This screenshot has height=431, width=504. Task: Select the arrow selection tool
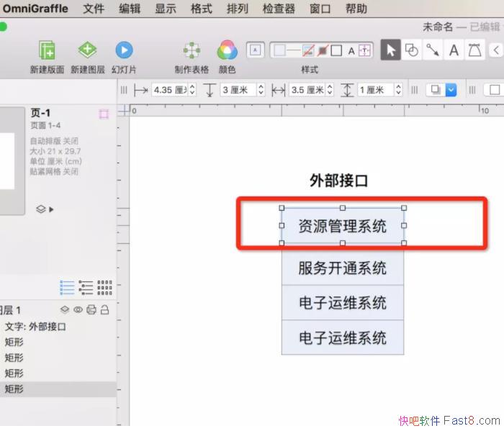pos(390,50)
